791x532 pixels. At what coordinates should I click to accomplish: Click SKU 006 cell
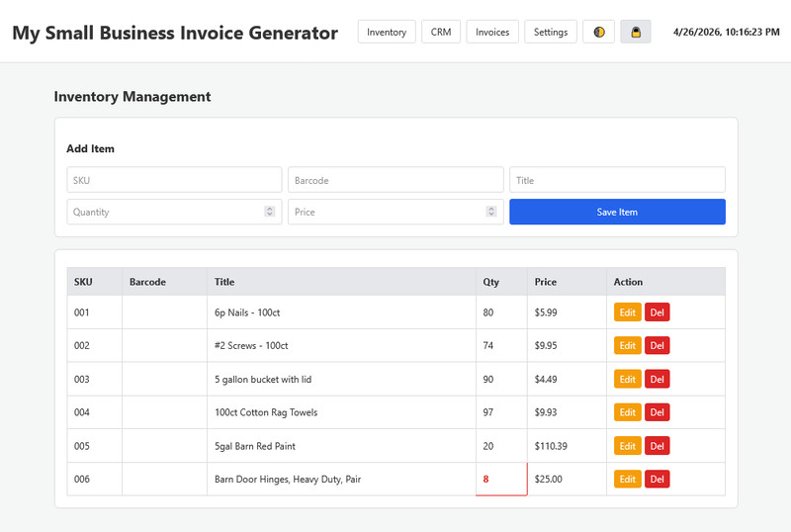94,479
